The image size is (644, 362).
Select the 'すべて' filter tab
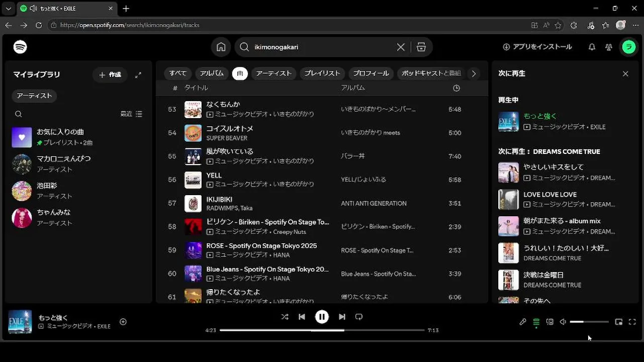coord(178,73)
